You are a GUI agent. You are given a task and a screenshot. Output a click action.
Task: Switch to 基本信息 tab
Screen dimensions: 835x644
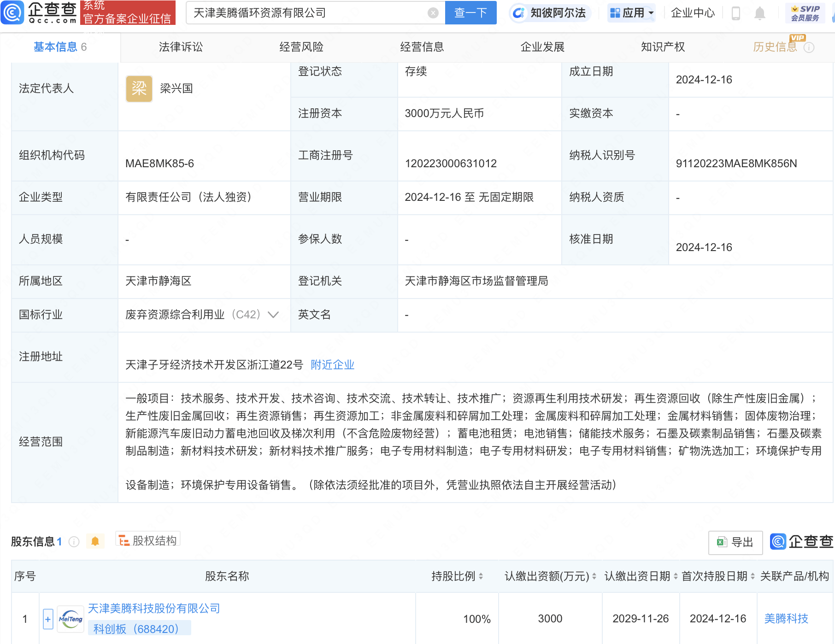click(60, 47)
